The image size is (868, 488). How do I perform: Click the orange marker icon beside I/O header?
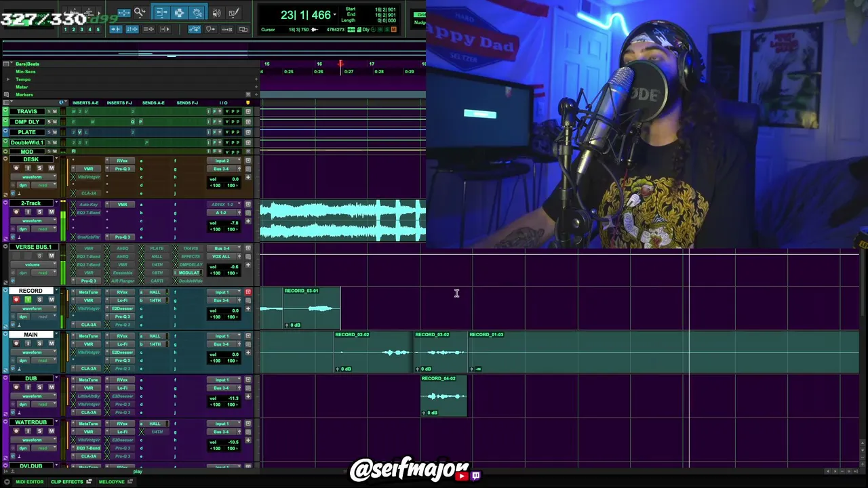pos(248,103)
